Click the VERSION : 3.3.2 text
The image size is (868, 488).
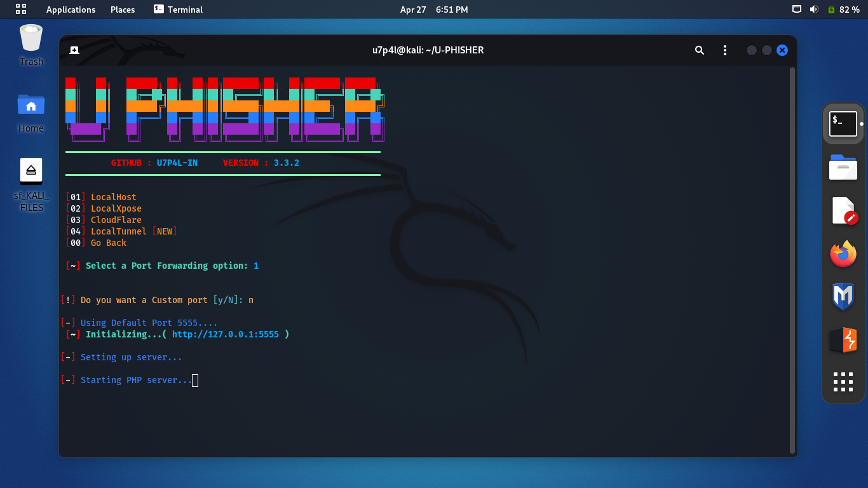261,163
